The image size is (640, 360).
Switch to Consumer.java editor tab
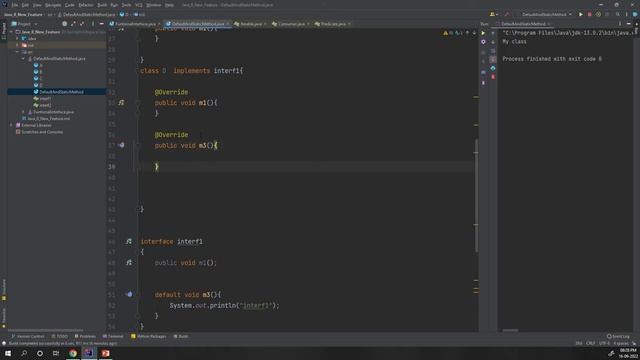pyautogui.click(x=291, y=24)
